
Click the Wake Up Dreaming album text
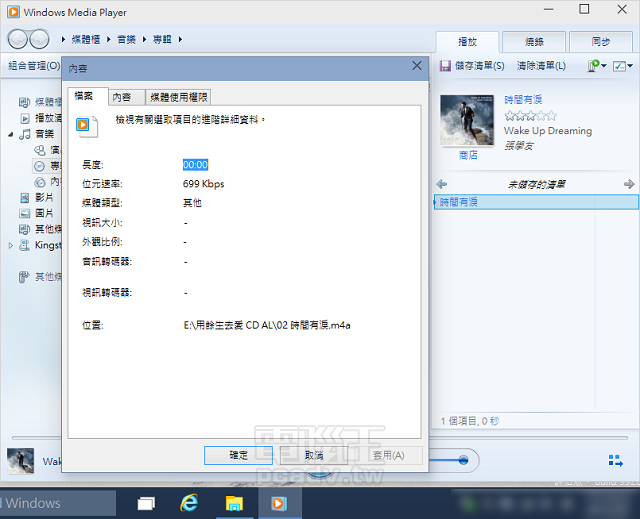[x=548, y=131]
